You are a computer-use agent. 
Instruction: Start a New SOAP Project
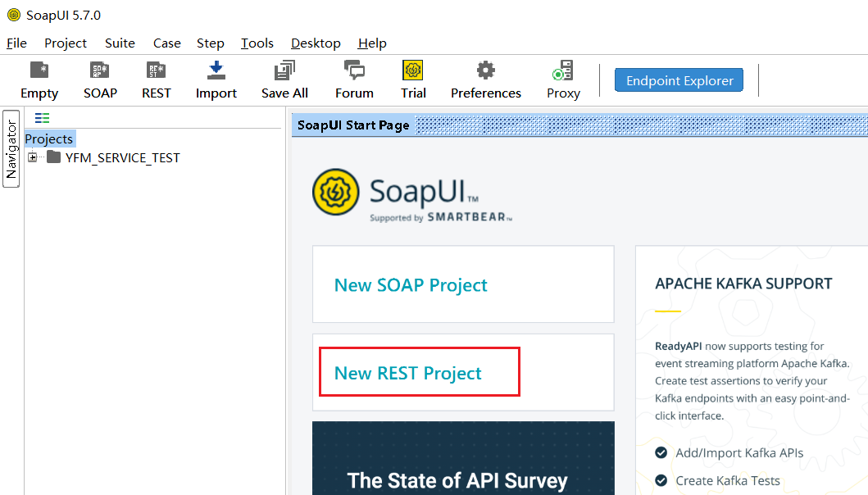[x=411, y=285]
